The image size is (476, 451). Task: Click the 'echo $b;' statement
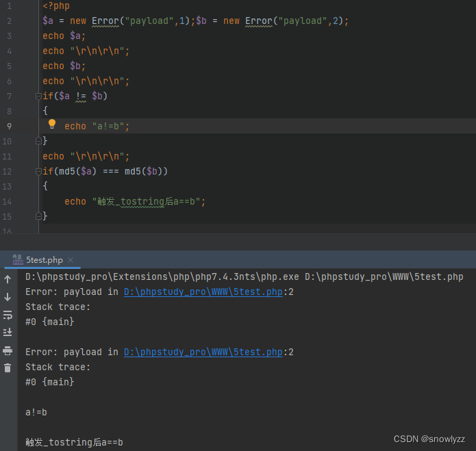[64, 66]
